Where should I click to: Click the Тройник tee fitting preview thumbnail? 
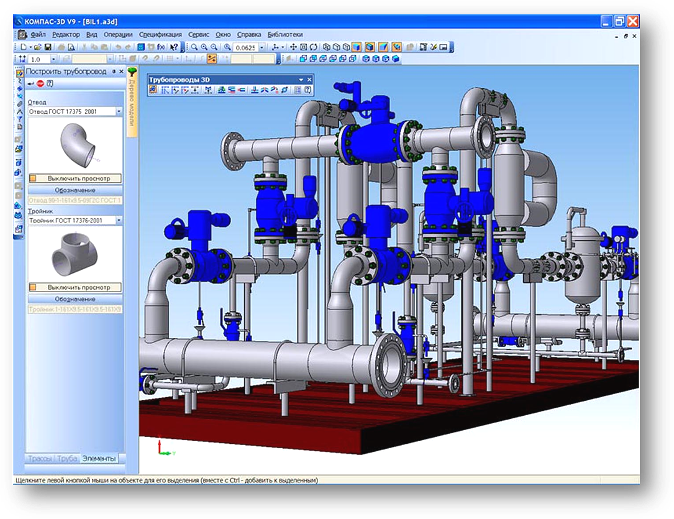pyautogui.click(x=72, y=254)
